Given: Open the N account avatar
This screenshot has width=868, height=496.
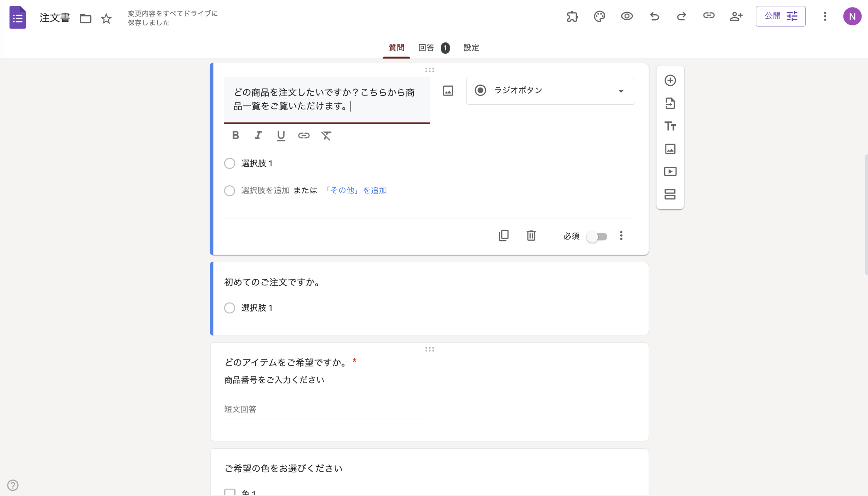Looking at the screenshot, I should (852, 16).
